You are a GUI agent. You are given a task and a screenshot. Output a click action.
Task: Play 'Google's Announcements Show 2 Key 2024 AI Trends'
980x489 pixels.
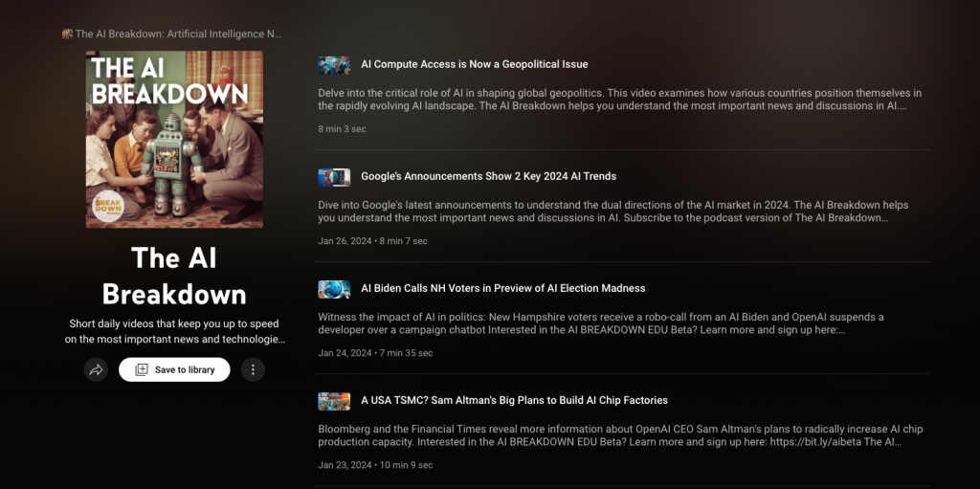[488, 176]
